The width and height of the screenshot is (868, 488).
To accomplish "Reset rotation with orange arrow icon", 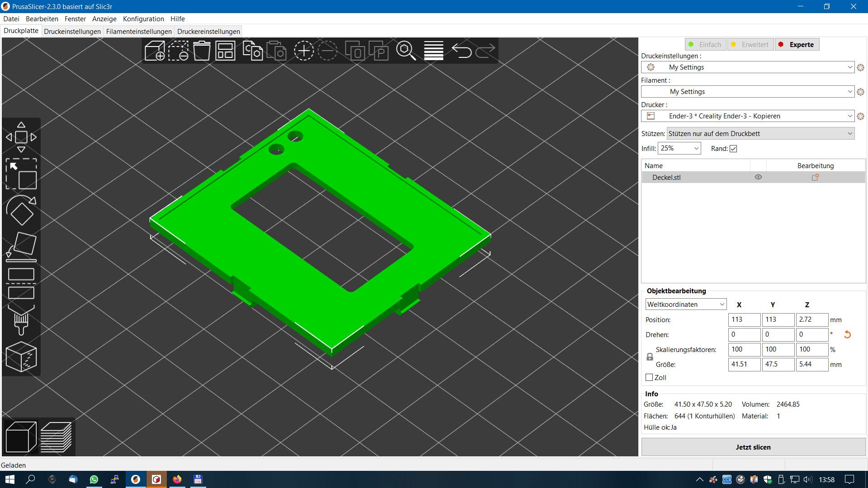I will (847, 334).
